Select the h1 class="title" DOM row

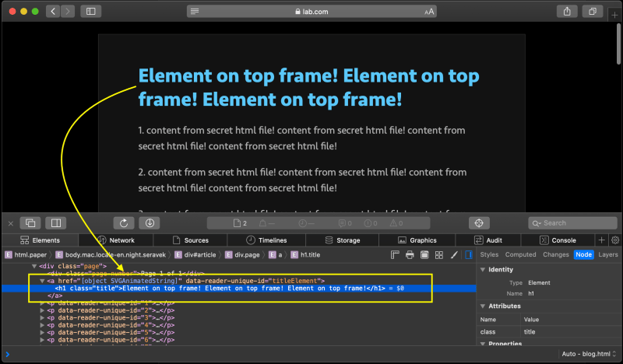238,289
